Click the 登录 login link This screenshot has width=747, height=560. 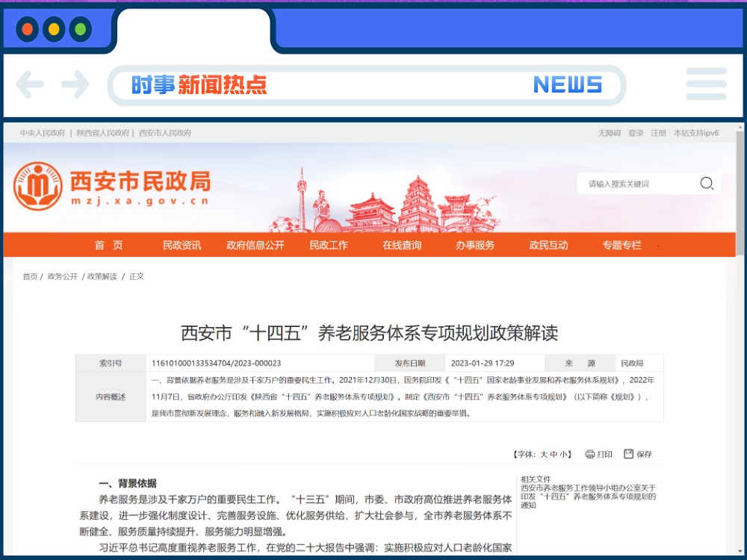(634, 132)
